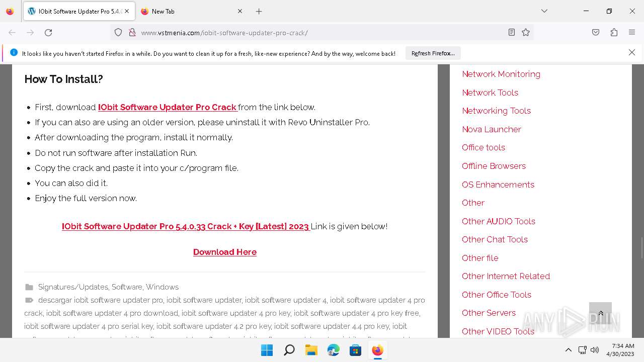Click the Download Here link
This screenshot has height=362, width=644.
(225, 252)
